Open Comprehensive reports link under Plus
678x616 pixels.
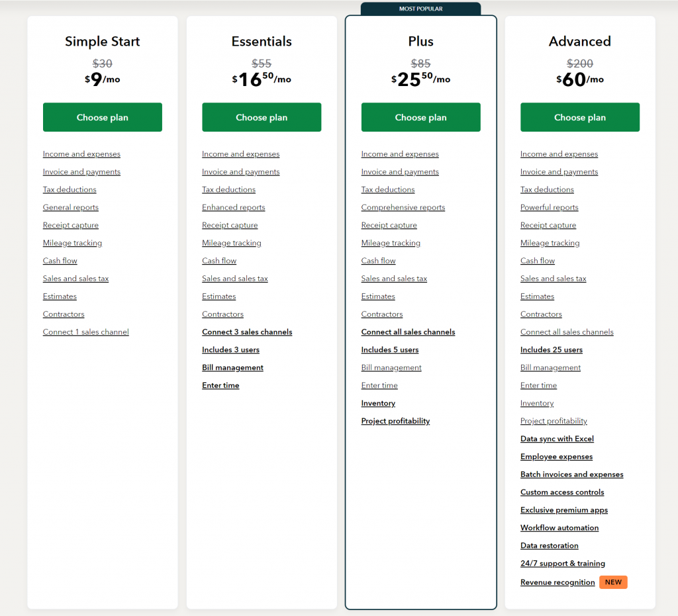coord(403,207)
